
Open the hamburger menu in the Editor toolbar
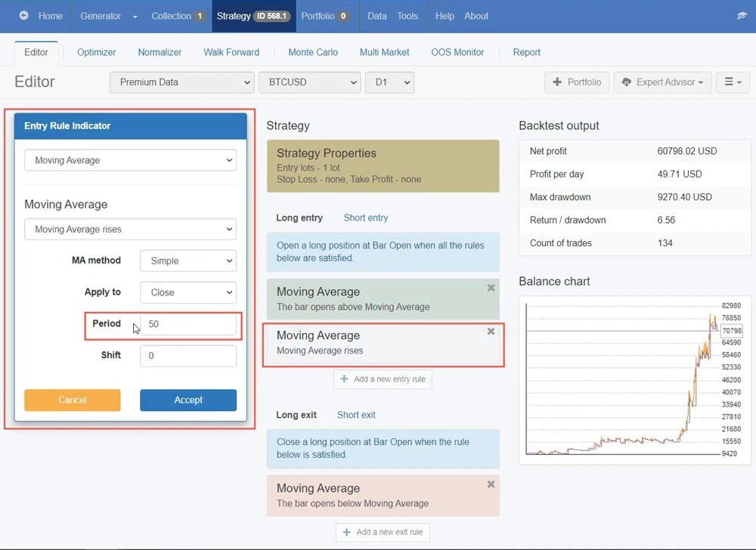(x=733, y=82)
